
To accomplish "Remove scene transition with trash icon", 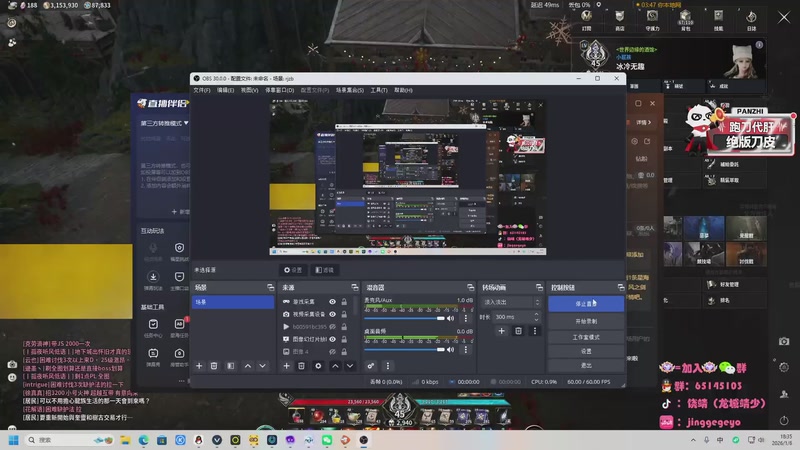I will point(518,331).
